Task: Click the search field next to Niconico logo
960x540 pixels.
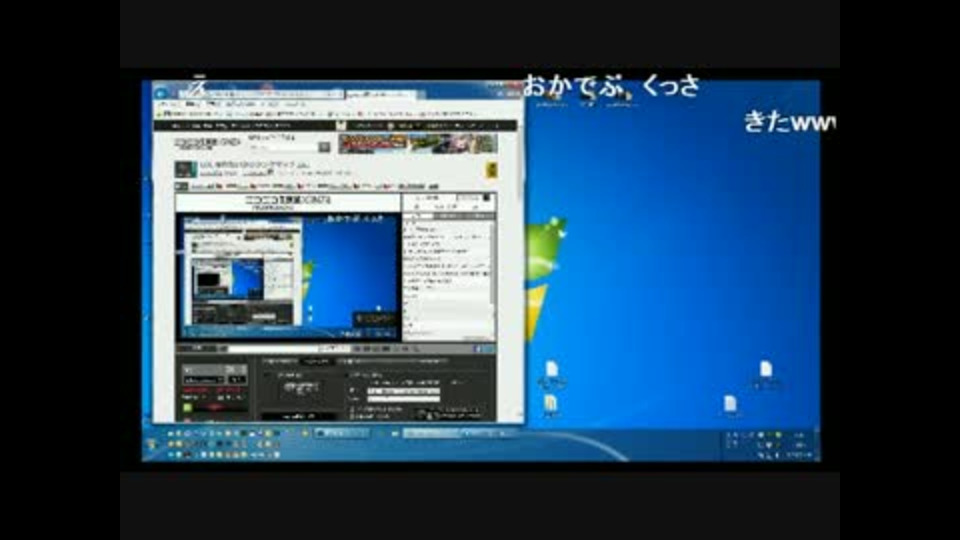Action: pyautogui.click(x=282, y=147)
